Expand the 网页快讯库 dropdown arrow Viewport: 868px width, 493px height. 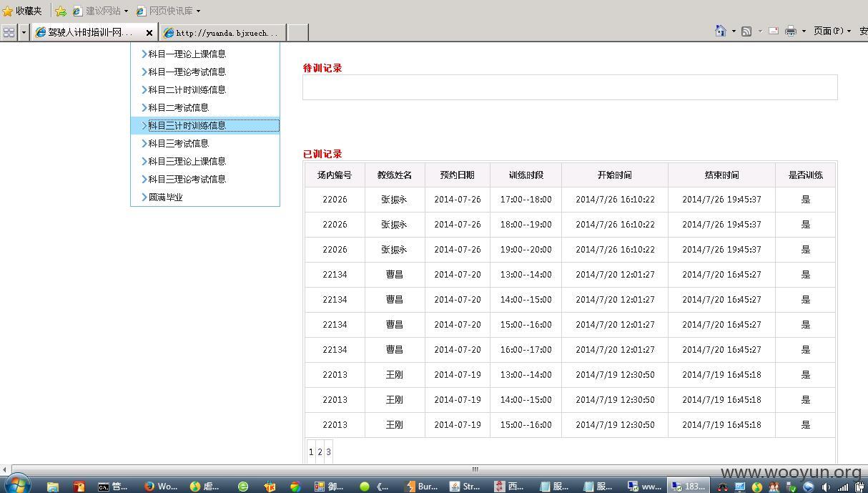click(198, 11)
